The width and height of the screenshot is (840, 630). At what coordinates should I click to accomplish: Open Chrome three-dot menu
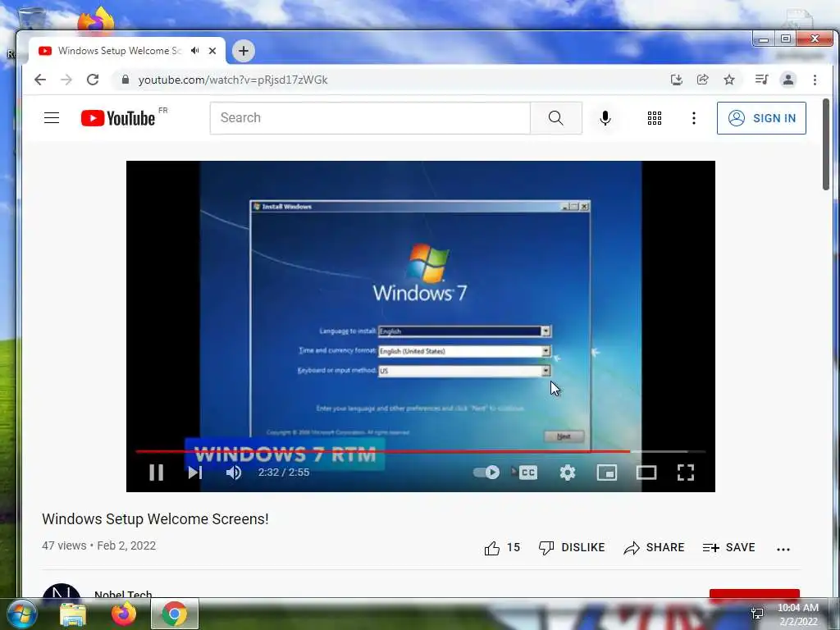coord(815,80)
